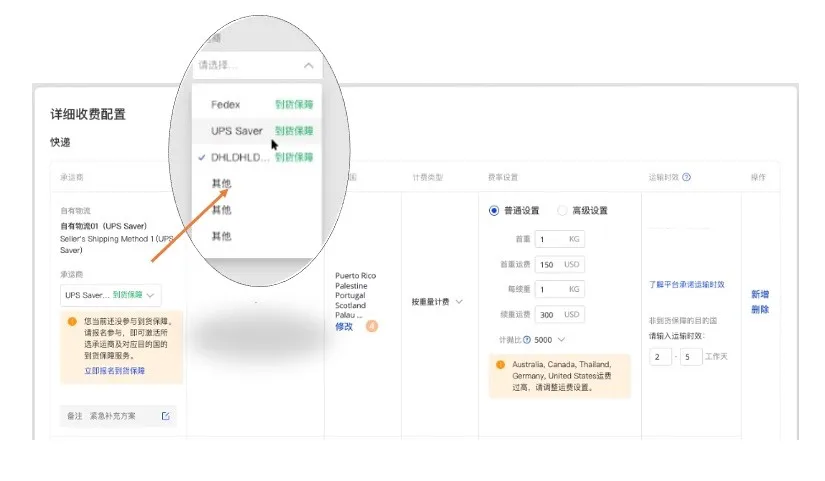The width and height of the screenshot is (825, 481).
Task: Click 修改 under destination countries
Action: pos(344,327)
